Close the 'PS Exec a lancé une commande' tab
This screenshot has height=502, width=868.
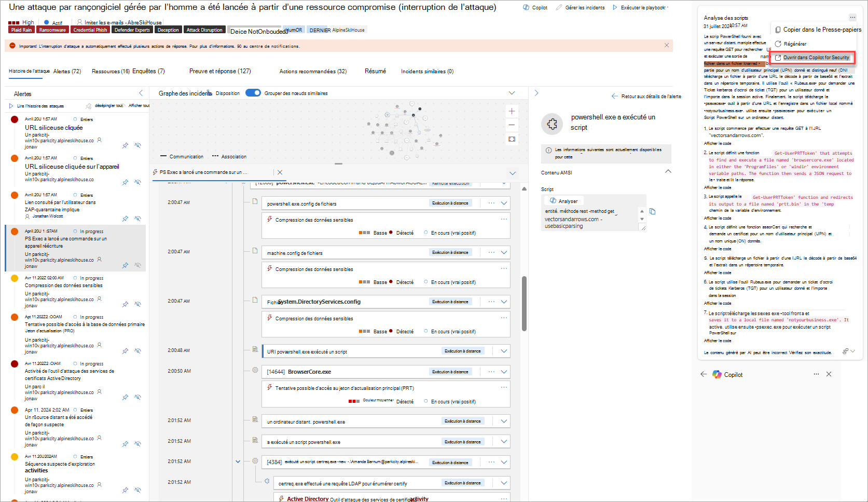pos(280,172)
